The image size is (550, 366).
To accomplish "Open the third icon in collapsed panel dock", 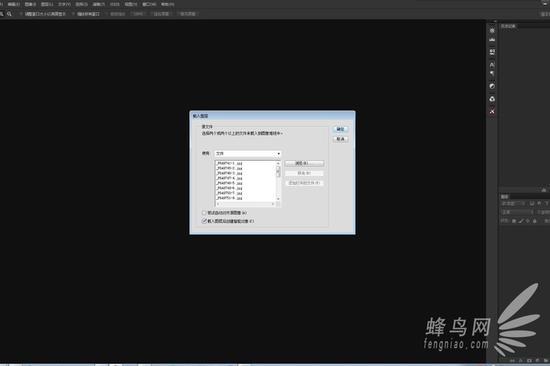I will click(492, 52).
